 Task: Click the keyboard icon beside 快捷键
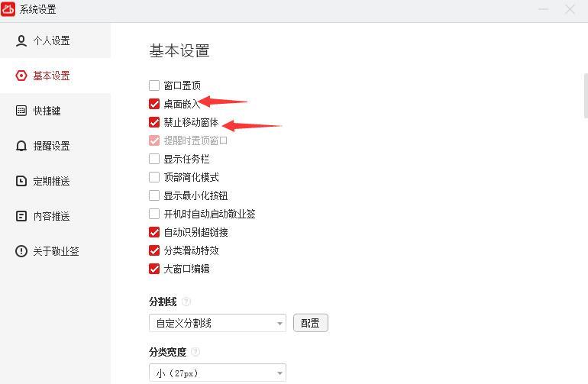coord(21,111)
